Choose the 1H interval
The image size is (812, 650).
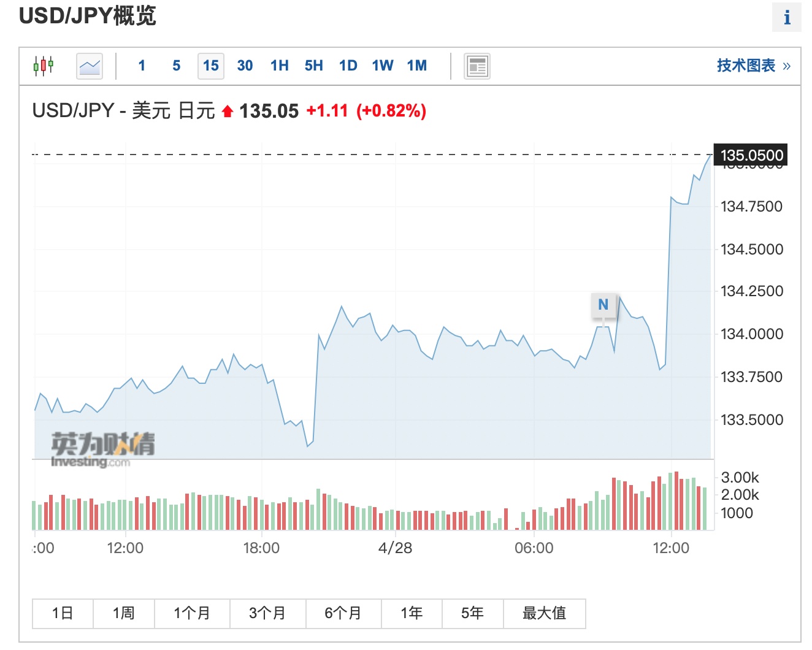click(280, 66)
